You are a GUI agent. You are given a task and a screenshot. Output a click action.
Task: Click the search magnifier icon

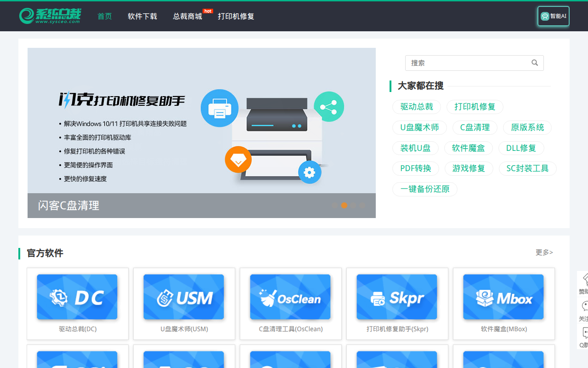(x=535, y=63)
